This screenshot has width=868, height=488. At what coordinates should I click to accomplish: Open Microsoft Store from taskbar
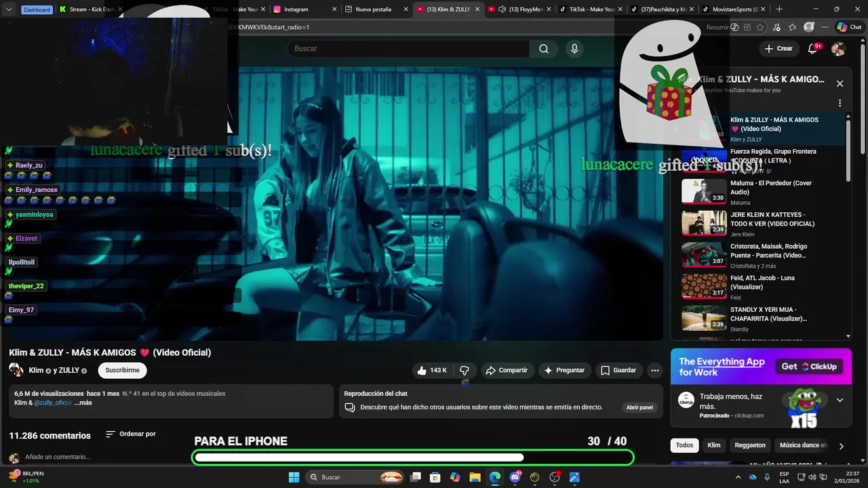click(435, 477)
